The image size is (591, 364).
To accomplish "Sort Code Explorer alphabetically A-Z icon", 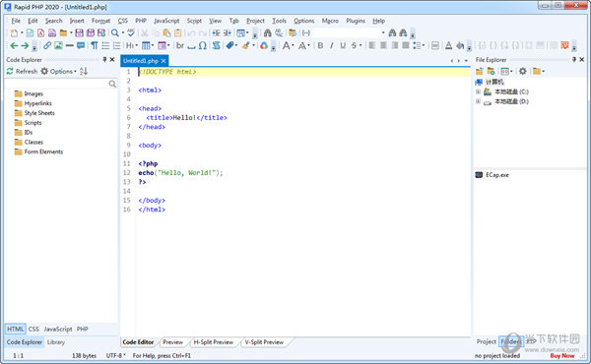I will (x=84, y=71).
